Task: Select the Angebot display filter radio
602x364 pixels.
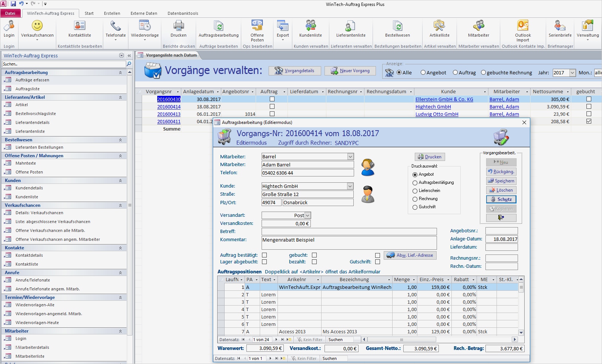Action: (423, 73)
